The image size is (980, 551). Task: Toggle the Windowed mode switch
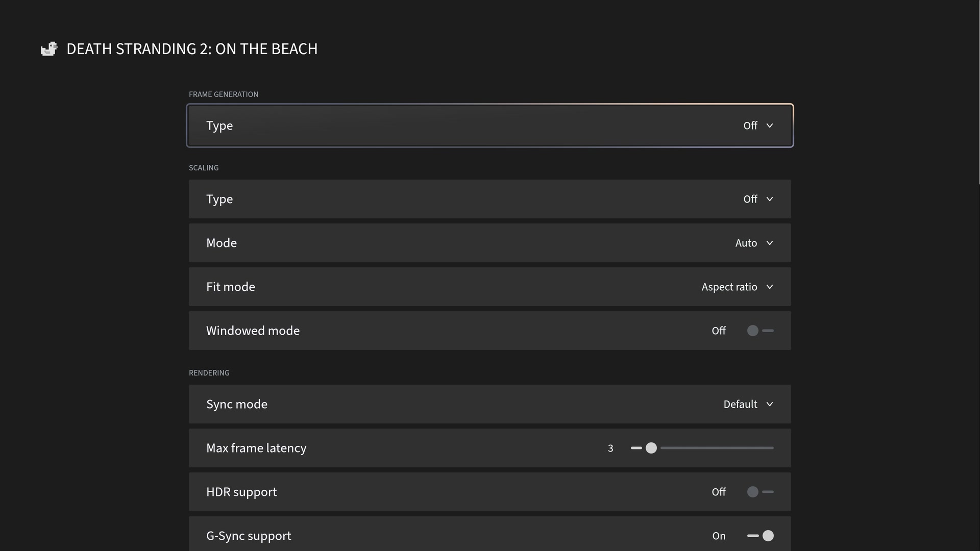(x=760, y=331)
